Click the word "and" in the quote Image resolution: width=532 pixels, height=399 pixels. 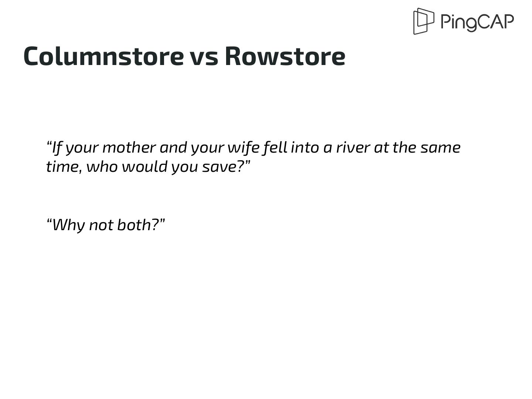[173, 147]
